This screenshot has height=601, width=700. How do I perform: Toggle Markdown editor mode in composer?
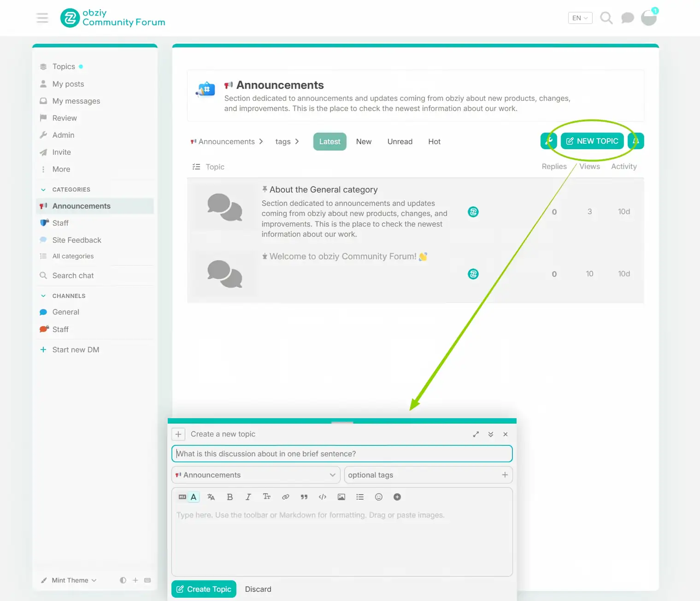pyautogui.click(x=182, y=497)
